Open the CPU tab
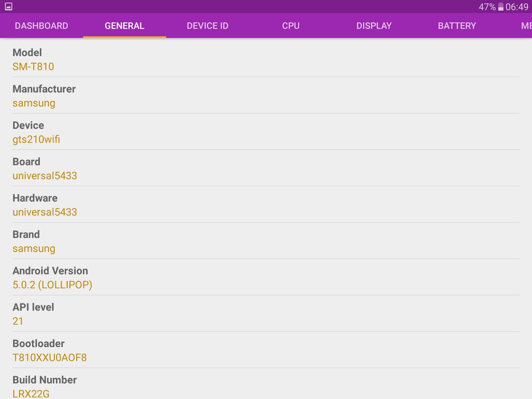Screen dimensions: 532x399 click(x=291, y=26)
